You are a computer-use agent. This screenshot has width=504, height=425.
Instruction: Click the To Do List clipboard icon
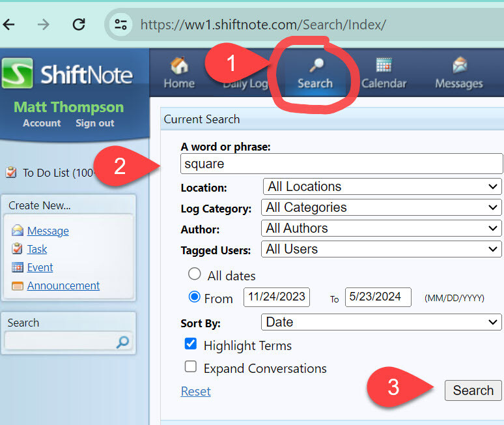(11, 173)
